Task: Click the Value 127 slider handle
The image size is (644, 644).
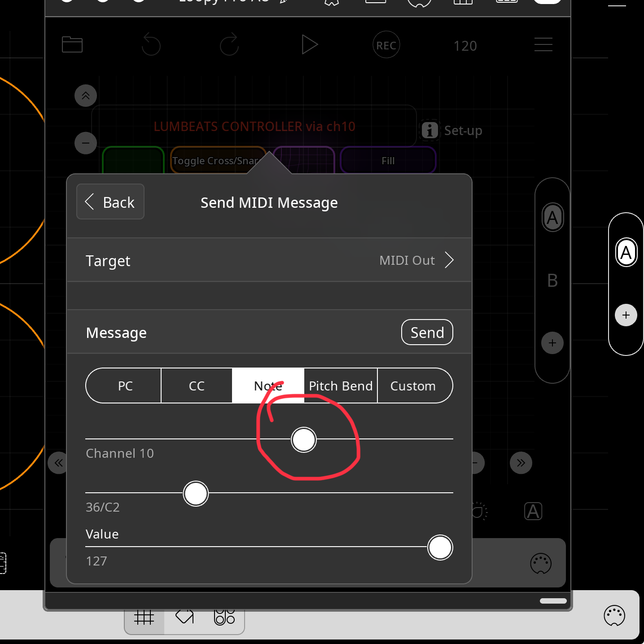Action: pyautogui.click(x=440, y=547)
